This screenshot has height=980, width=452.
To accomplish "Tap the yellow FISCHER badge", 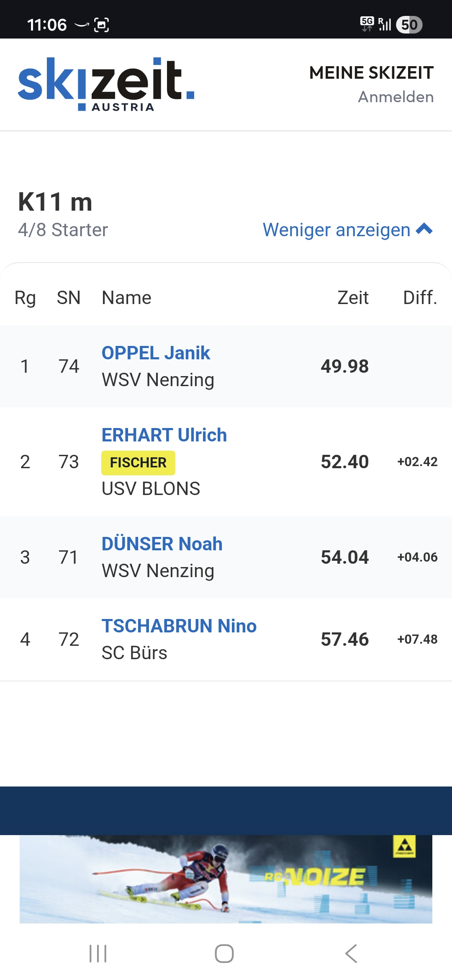I will click(x=138, y=463).
